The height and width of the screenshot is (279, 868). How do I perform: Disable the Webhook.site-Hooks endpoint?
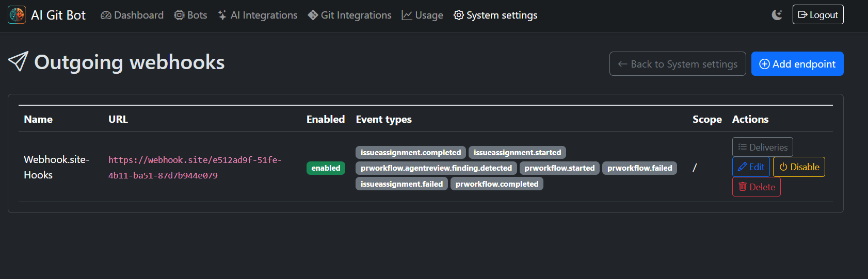pos(799,167)
